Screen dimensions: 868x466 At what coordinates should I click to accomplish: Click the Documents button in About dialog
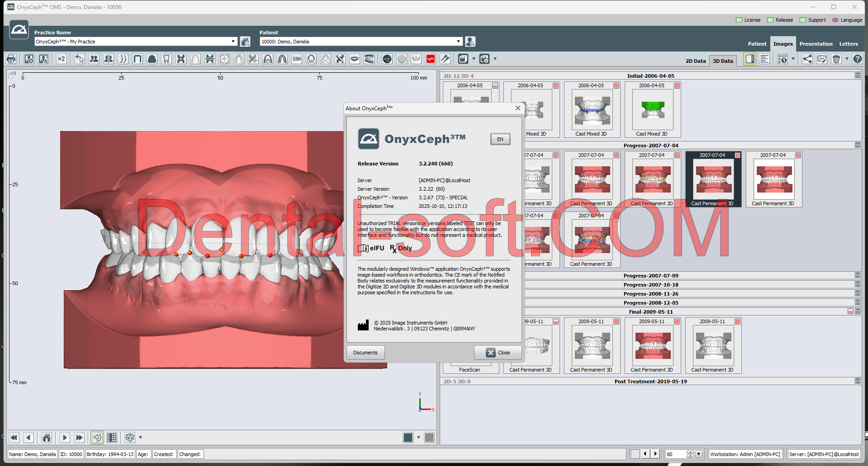pos(365,353)
